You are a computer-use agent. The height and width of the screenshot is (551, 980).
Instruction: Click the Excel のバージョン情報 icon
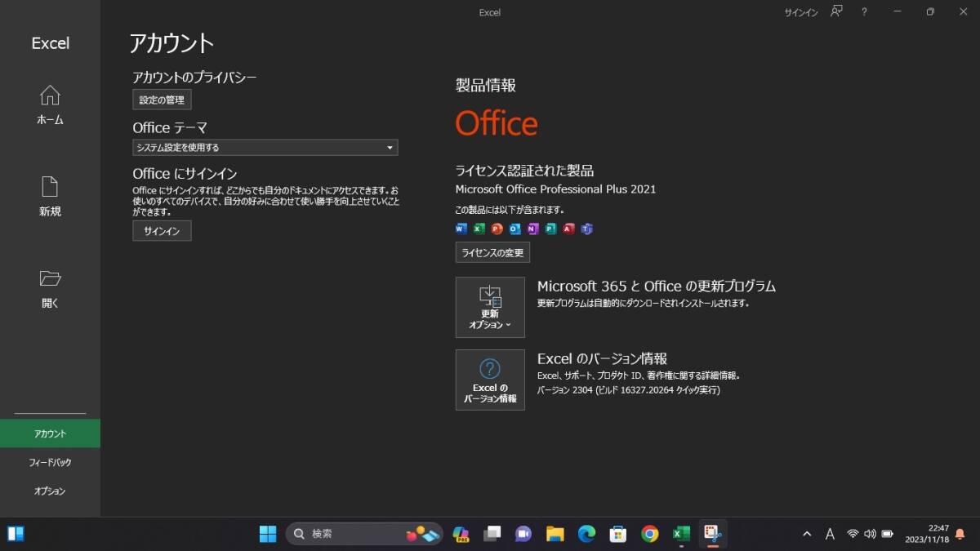pyautogui.click(x=490, y=379)
